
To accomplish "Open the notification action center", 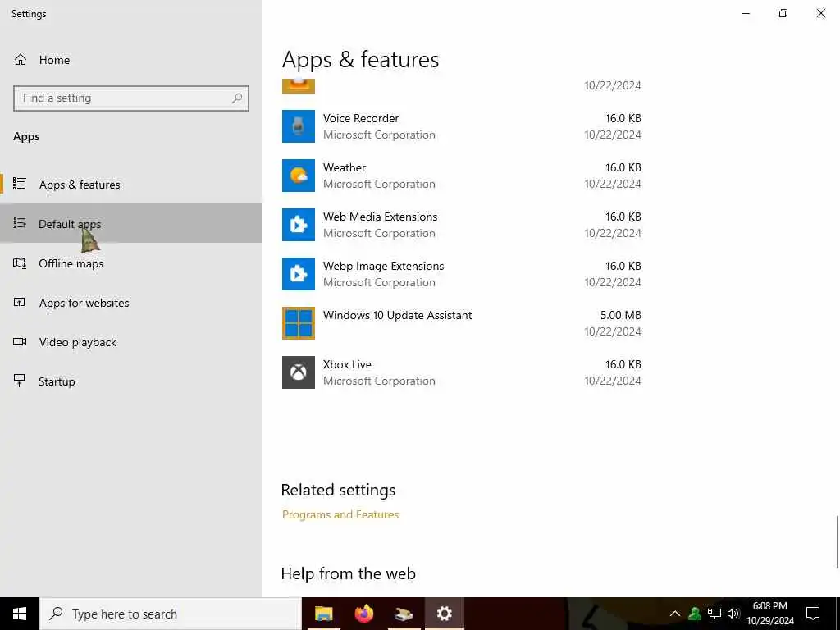I will 813,614.
